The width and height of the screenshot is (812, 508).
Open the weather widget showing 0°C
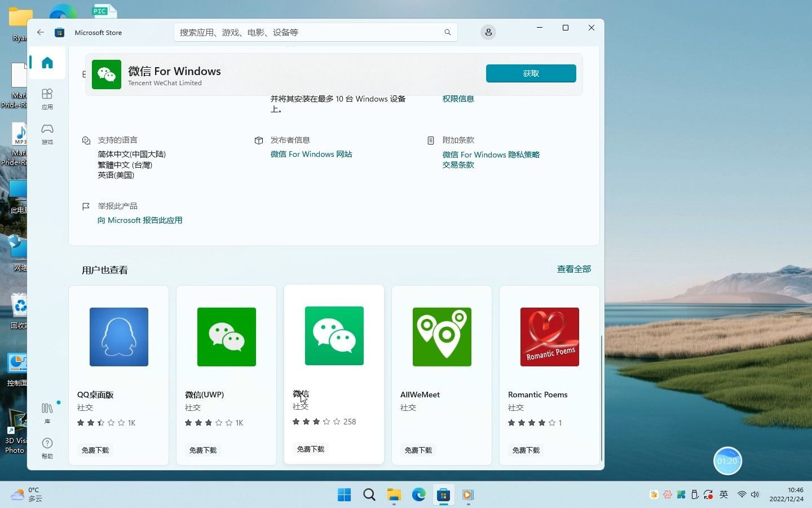click(27, 494)
